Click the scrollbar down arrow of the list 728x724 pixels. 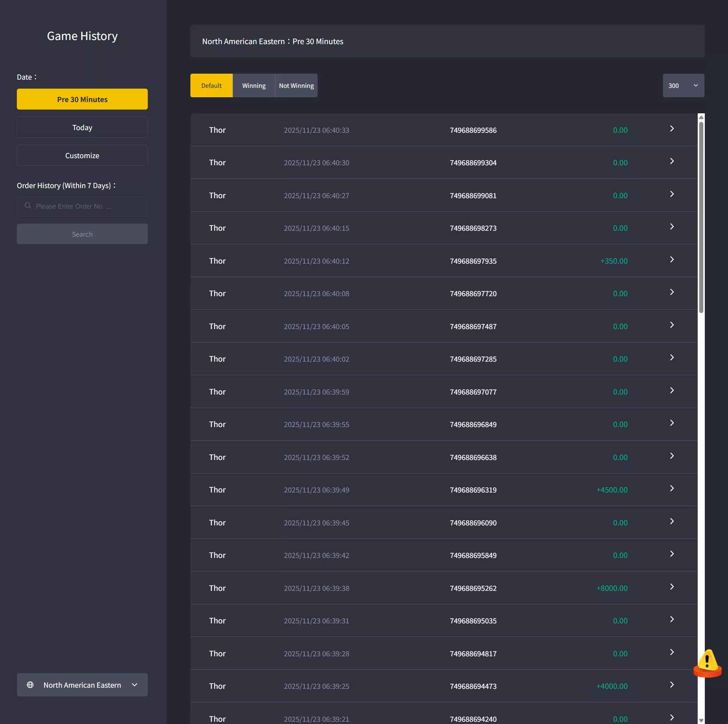[701, 720]
